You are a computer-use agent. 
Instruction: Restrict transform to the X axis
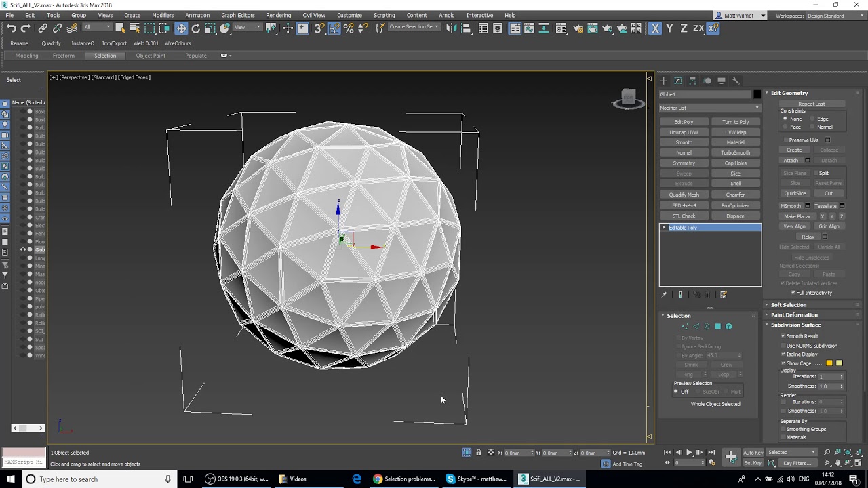[x=655, y=28]
